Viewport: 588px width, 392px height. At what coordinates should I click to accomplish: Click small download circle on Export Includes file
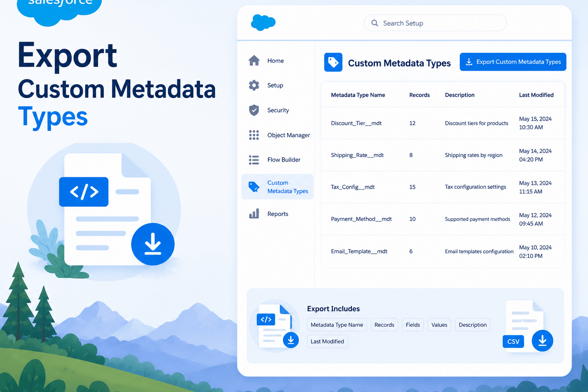291,340
